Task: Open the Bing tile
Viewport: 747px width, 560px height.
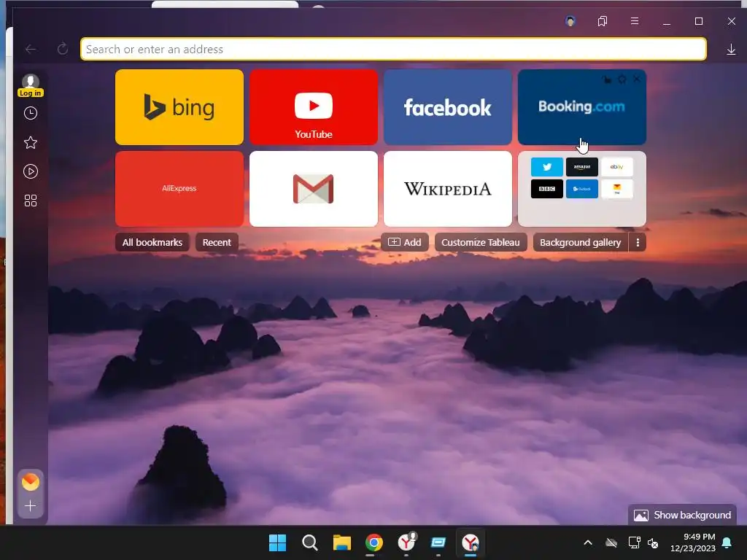Action: (x=179, y=107)
